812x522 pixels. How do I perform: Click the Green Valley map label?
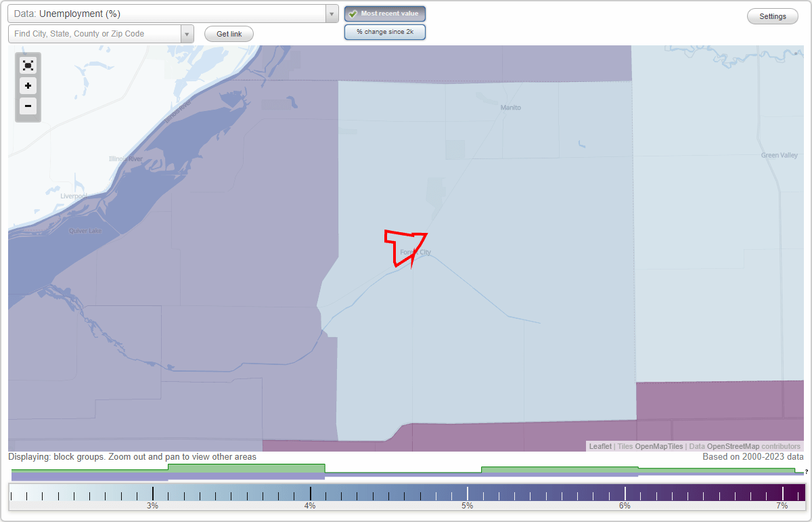coord(780,155)
